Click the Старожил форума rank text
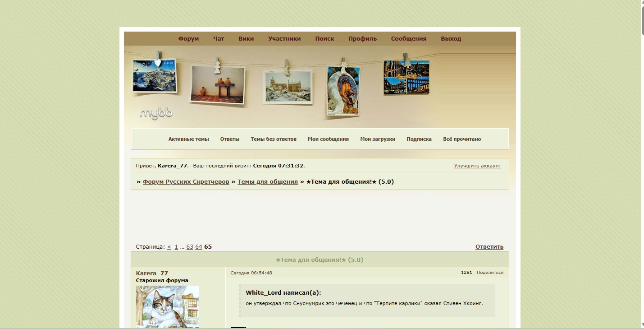644x329 pixels. click(162, 280)
